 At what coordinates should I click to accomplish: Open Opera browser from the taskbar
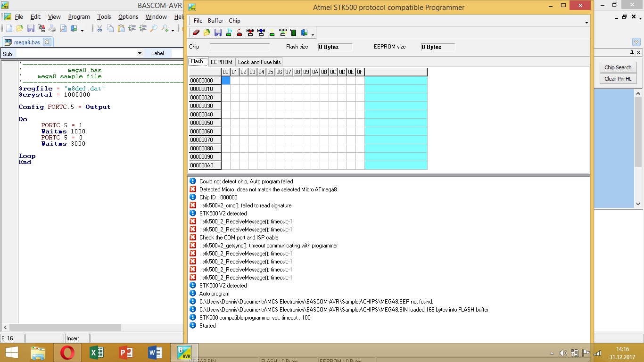point(67,353)
